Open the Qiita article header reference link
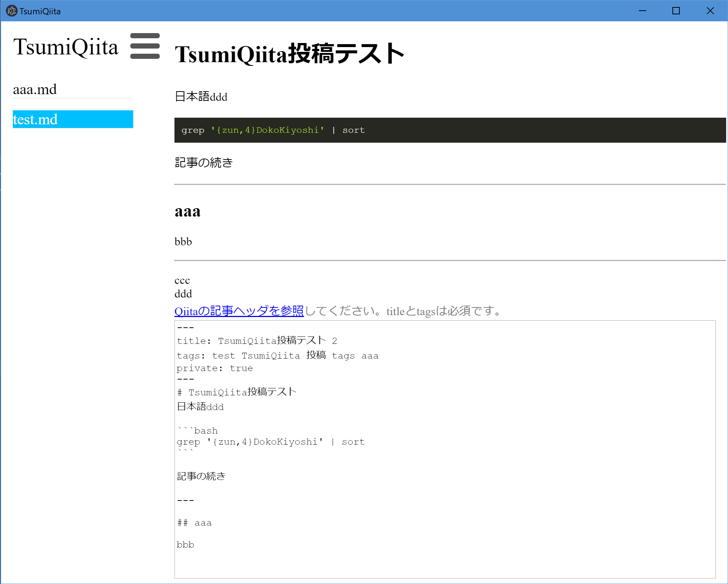Viewport: 728px width, 584px height. pos(239,311)
